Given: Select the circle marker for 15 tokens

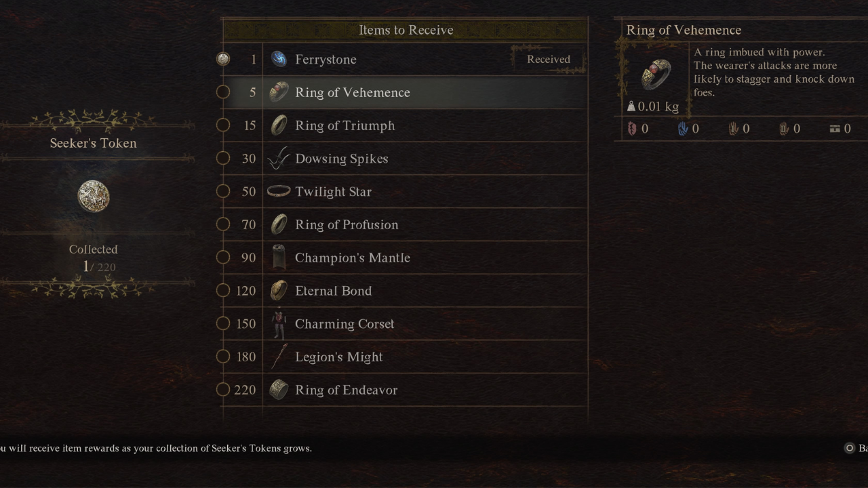Looking at the screenshot, I should pos(223,125).
